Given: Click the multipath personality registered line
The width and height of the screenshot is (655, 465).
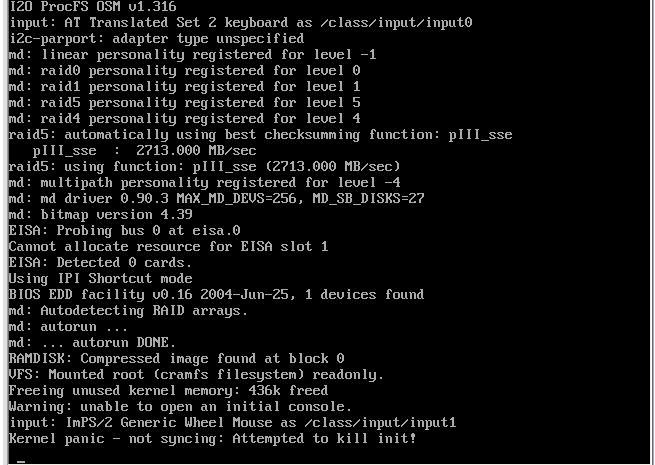Looking at the screenshot, I should 204,183.
